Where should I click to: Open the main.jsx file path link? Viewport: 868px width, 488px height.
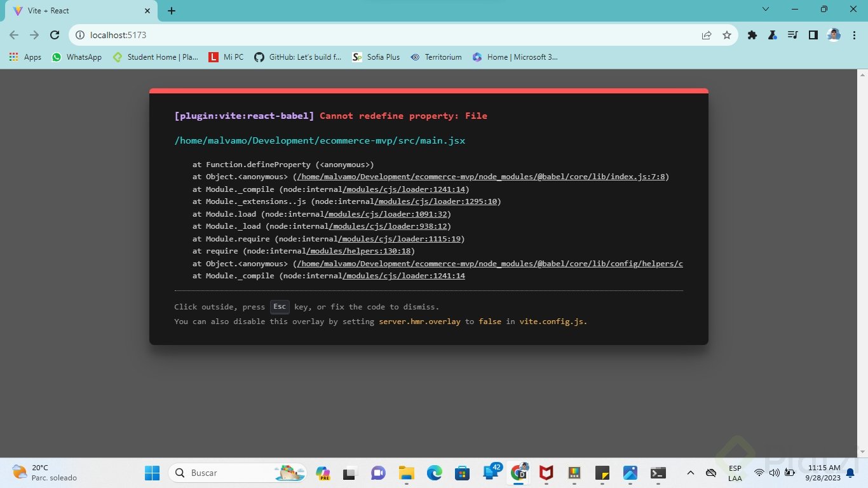pyautogui.click(x=320, y=140)
